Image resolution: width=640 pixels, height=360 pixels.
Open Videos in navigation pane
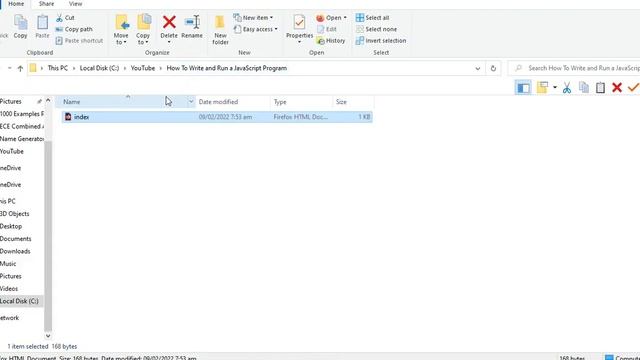click(9, 289)
